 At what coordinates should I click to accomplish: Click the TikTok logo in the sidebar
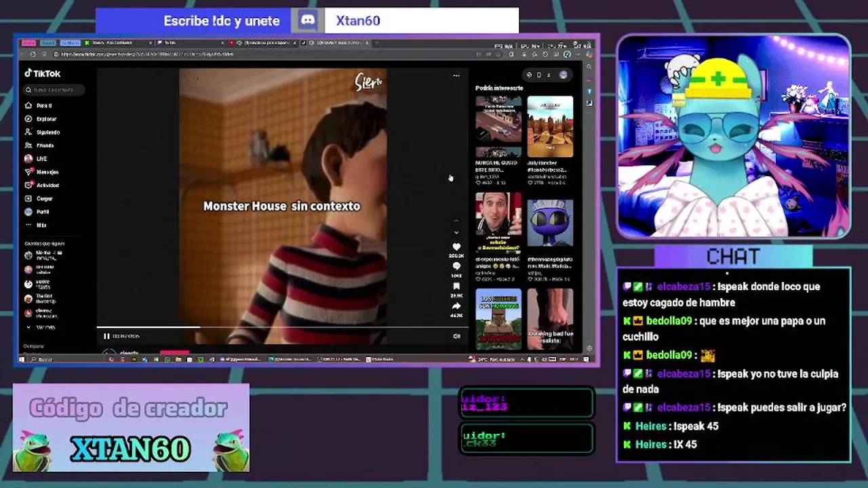point(43,73)
